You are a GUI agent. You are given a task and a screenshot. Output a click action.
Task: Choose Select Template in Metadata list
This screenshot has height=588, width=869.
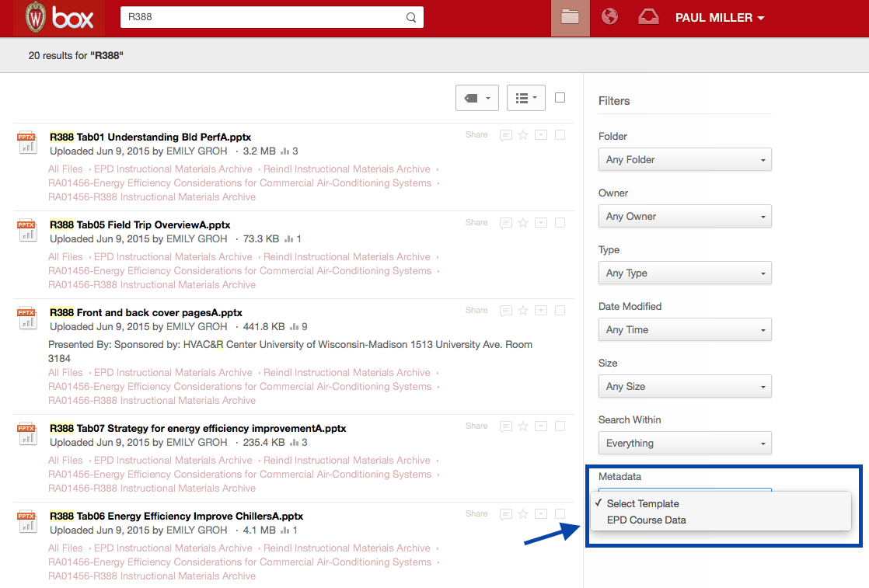pos(721,503)
